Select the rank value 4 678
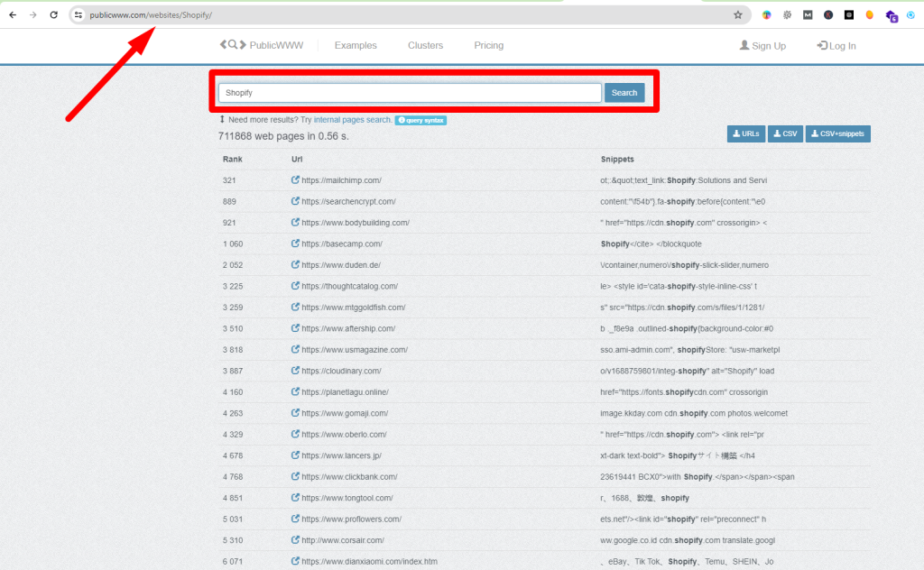Viewport: 924px width, 570px height. [x=233, y=455]
